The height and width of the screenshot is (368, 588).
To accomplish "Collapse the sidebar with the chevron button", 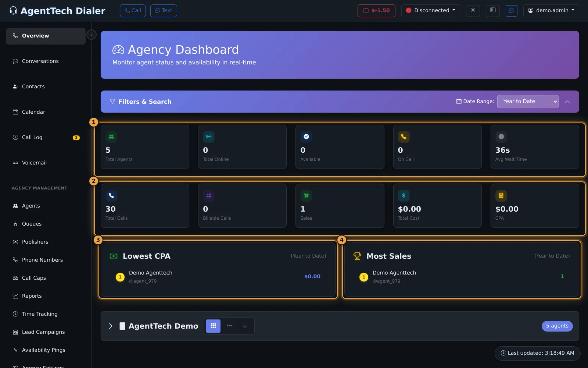I will tap(92, 35).
